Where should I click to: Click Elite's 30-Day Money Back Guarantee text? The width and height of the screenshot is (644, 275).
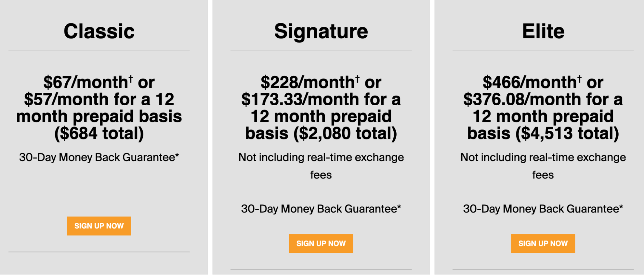543,209
